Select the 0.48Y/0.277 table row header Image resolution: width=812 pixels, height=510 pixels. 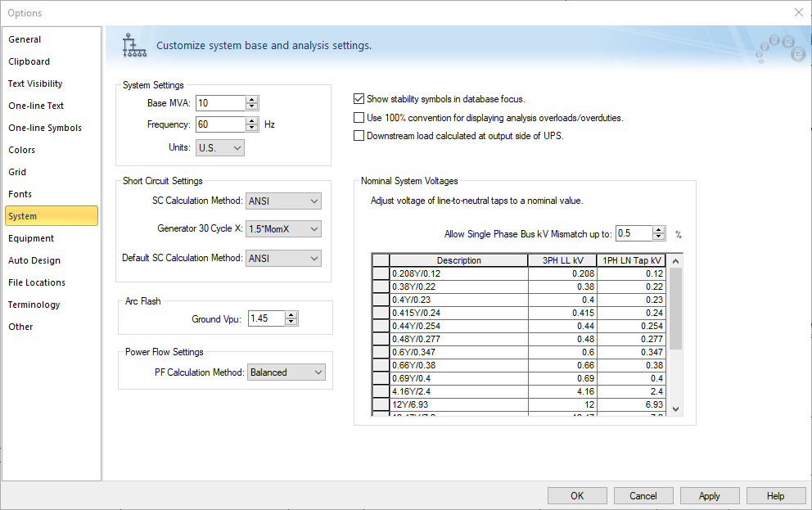tap(380, 339)
